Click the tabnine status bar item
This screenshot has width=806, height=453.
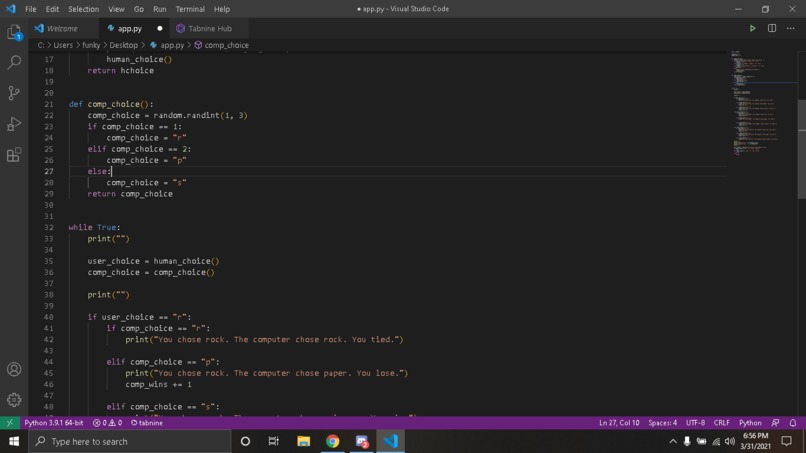pos(146,423)
